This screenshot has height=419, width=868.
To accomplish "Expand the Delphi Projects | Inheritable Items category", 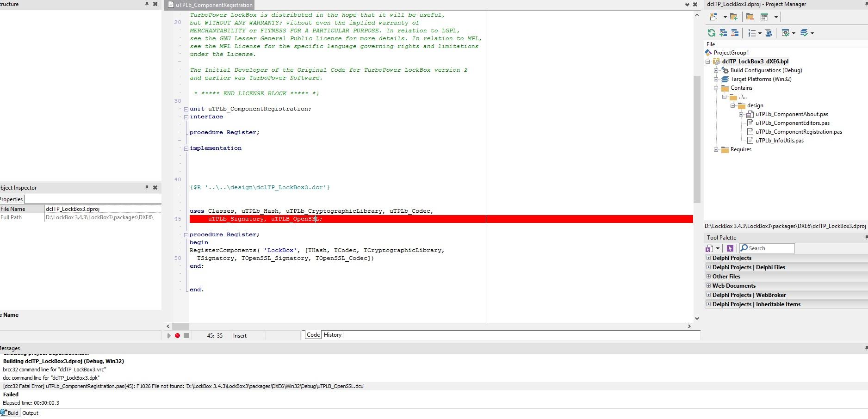I will 708,304.
